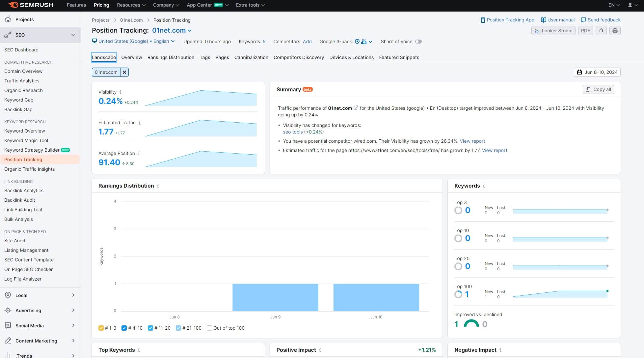Image resolution: width=644 pixels, height=358 pixels.
Task: Click the SEO key icon in sidebar
Action: (x=8, y=35)
